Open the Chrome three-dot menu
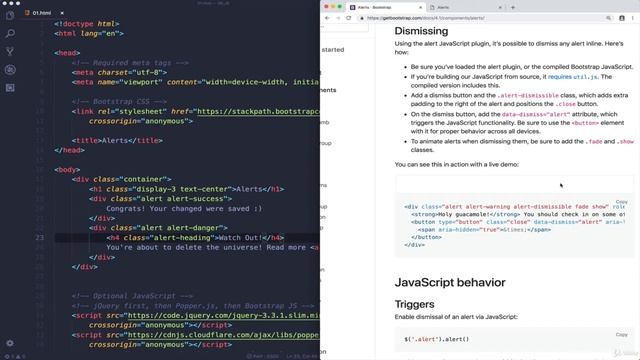This screenshot has height=360, width=640. click(633, 18)
